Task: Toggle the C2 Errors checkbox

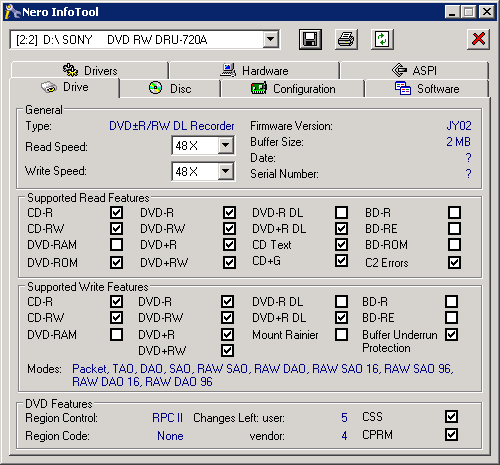Action: [454, 262]
